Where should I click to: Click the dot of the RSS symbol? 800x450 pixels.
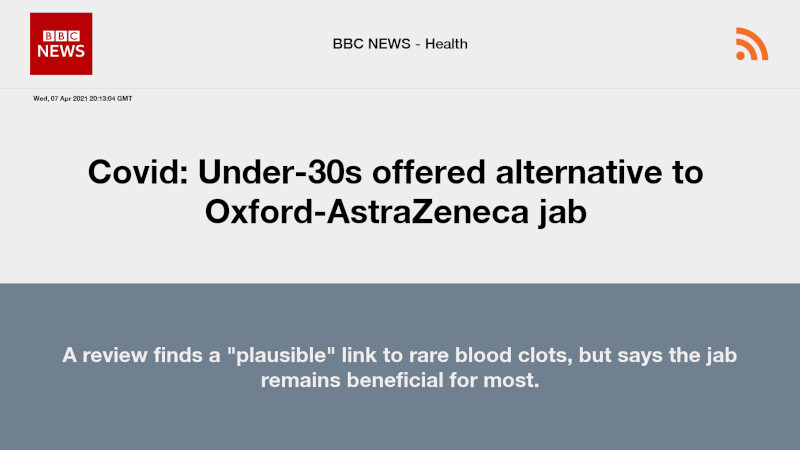[740, 56]
